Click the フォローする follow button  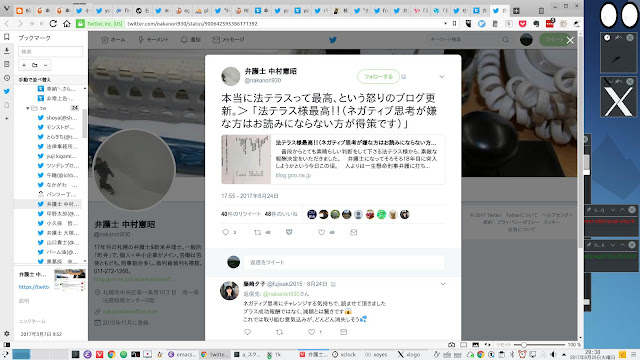(378, 77)
